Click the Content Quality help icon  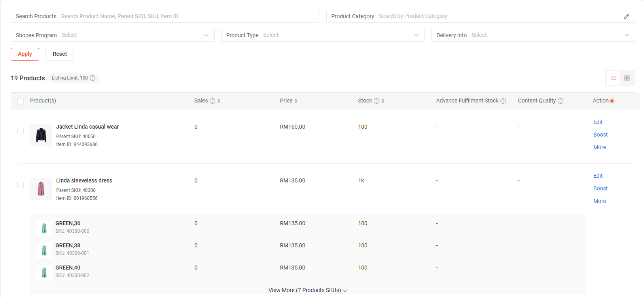tap(561, 101)
